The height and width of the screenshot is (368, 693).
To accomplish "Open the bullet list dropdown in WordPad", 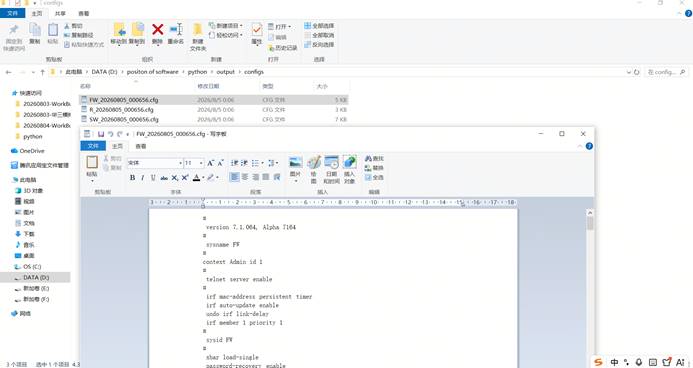I will point(262,163).
